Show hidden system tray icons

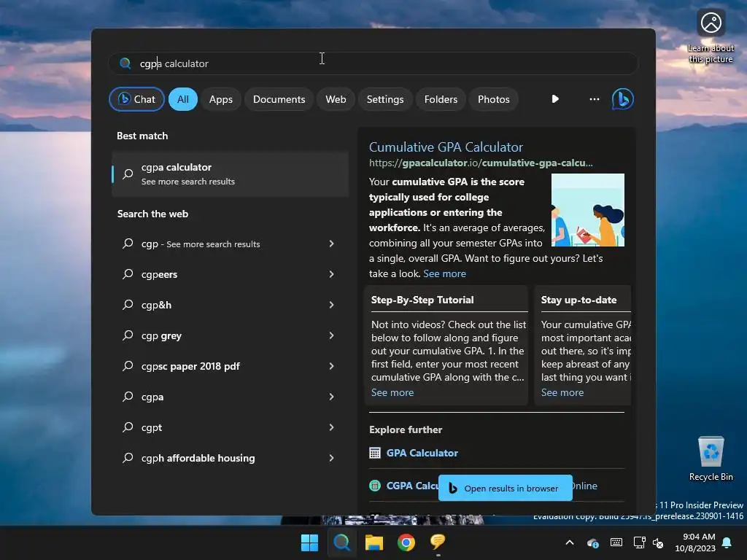[x=570, y=542]
